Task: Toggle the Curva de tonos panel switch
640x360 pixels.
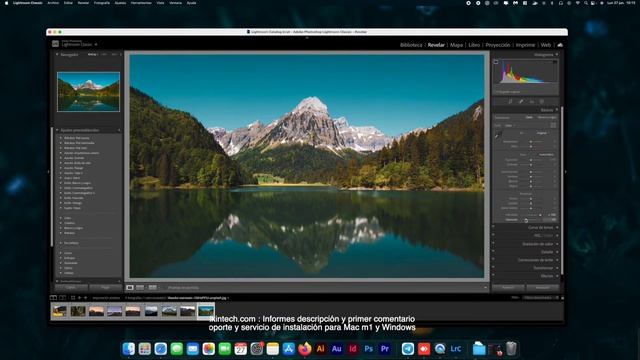Action: point(493,227)
